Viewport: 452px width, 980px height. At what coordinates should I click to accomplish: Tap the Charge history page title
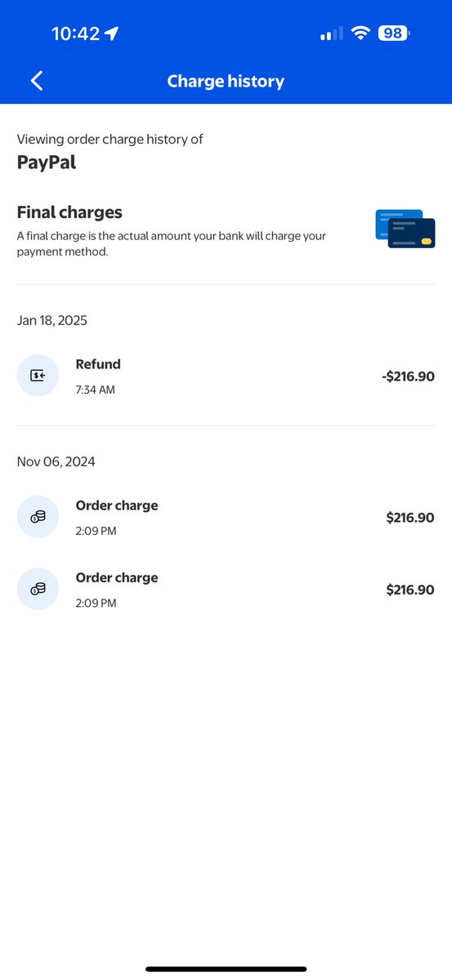226,81
